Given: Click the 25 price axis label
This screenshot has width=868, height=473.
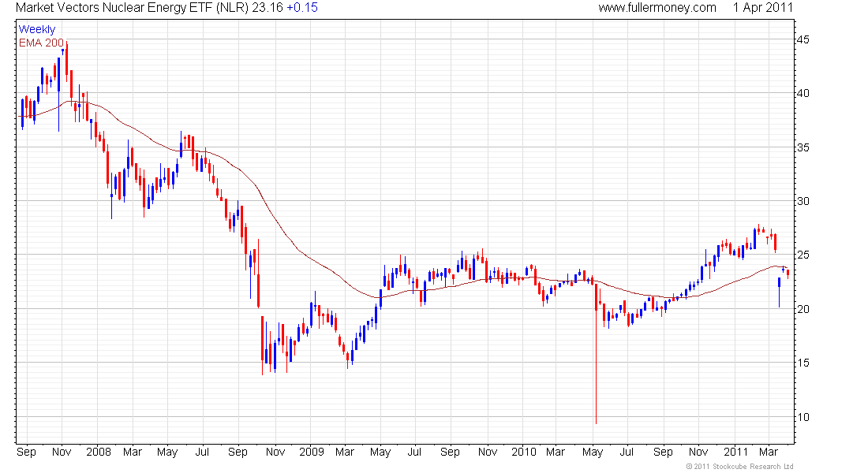Looking at the screenshot, I should click(803, 255).
